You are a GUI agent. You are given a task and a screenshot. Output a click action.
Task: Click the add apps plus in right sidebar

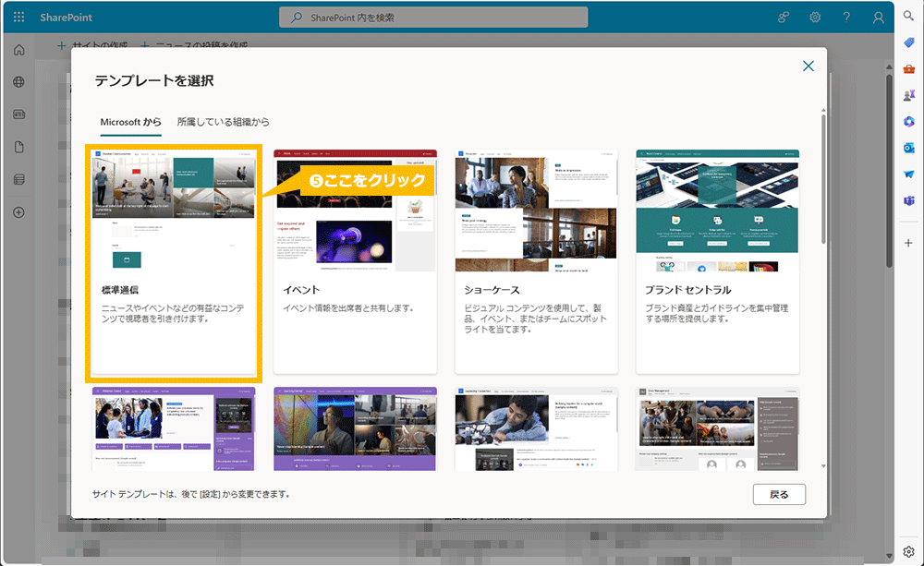(x=909, y=243)
